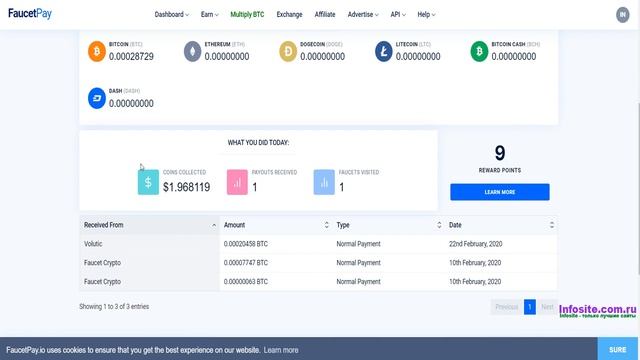Click the 0.00020458 BTC amount cell
This screenshot has width=640, height=360.
246,244
